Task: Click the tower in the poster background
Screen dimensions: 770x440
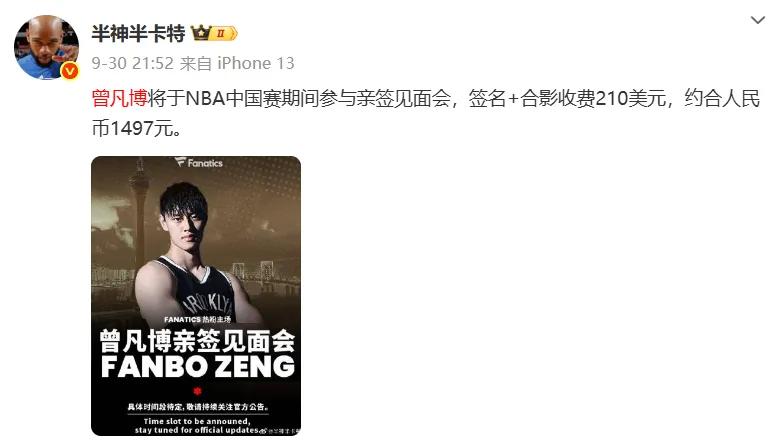Action: pos(140,211)
